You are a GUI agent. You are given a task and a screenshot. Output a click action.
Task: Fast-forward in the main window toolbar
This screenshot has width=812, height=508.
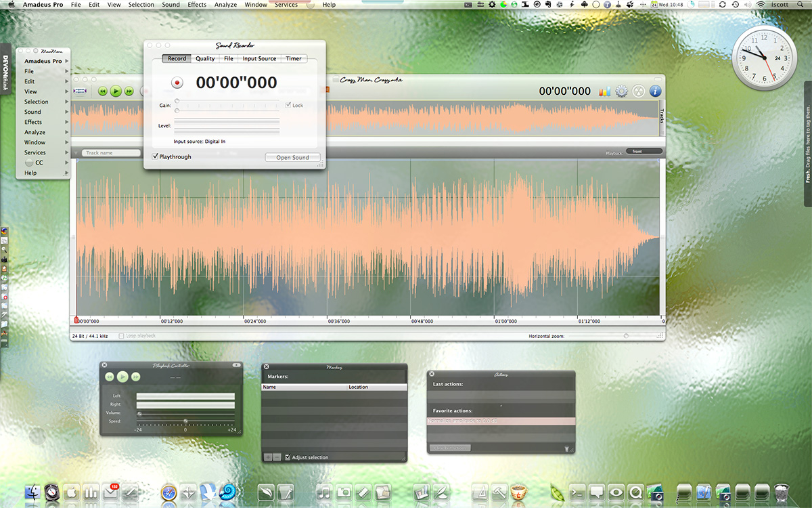(129, 91)
